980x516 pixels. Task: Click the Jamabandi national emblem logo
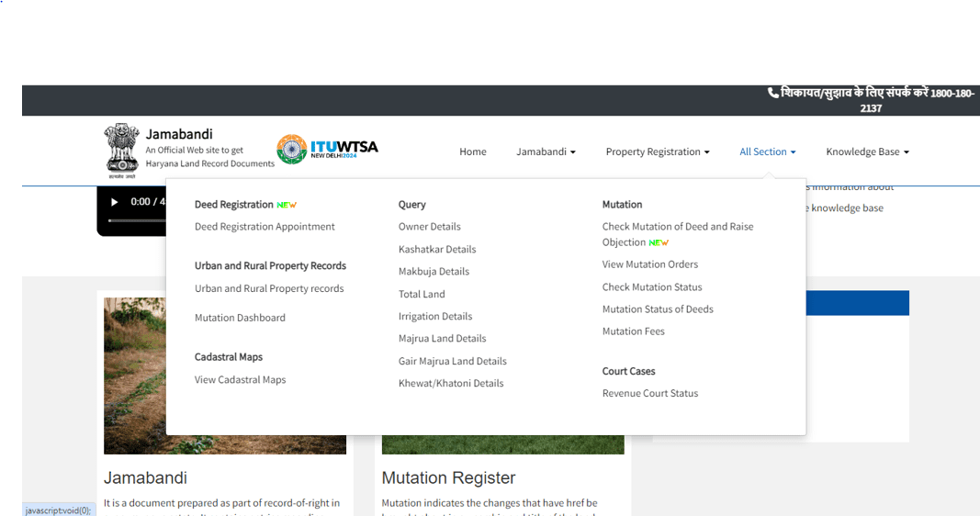point(122,150)
